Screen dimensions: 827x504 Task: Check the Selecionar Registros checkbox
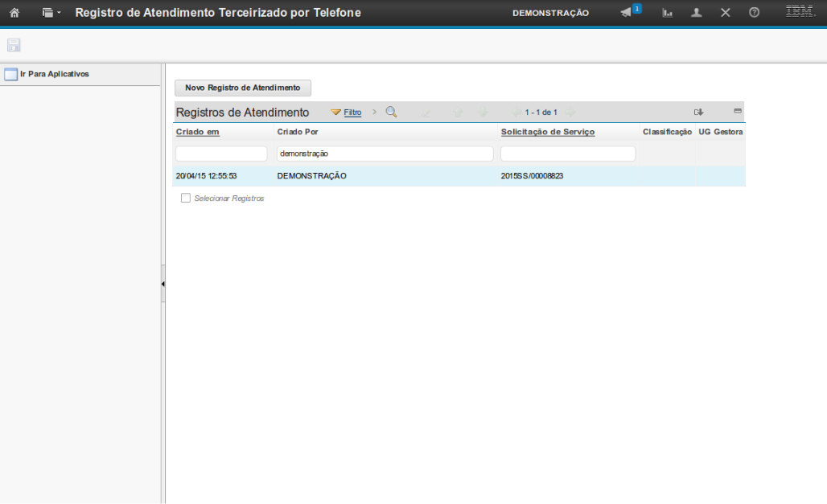186,198
